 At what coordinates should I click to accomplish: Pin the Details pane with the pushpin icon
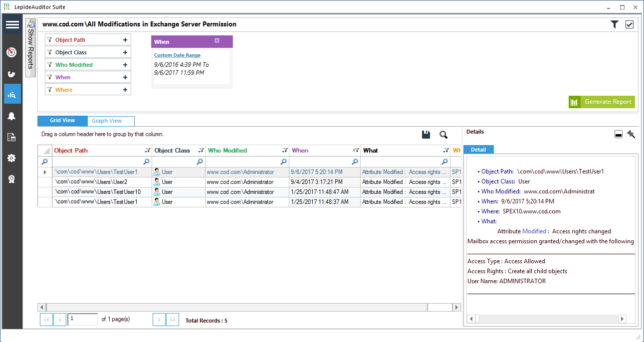631,134
